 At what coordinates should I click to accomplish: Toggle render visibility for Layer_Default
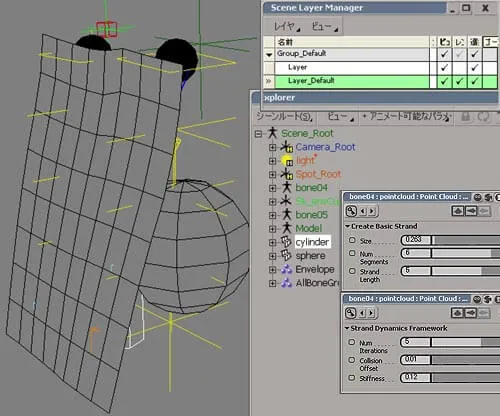[459, 81]
